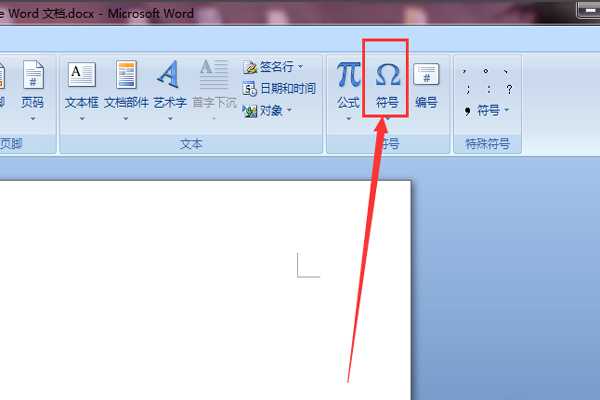This screenshot has height=400, width=600.
Task: Insert the colon special symbol
Action: (487, 90)
